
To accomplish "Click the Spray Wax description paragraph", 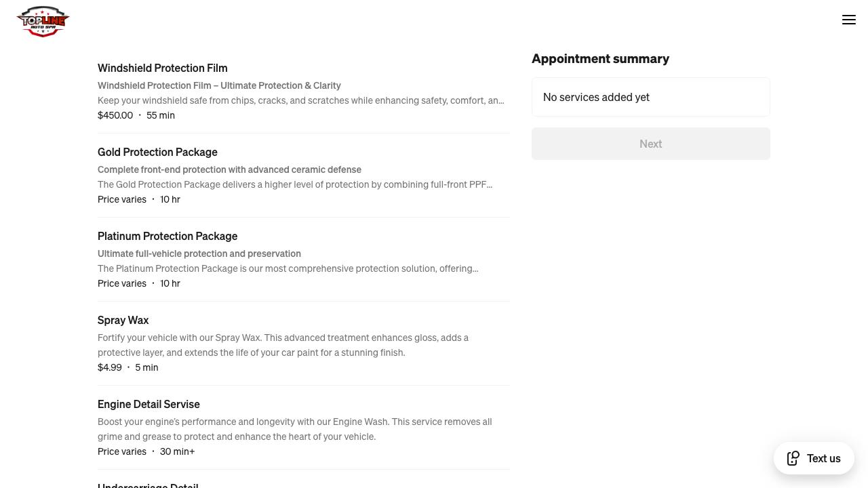I will (x=283, y=345).
